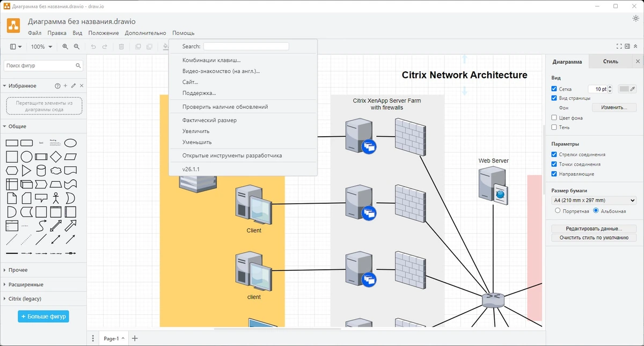This screenshot has width=644, height=346.
Task: Click the delete trash icon
Action: 121,47
